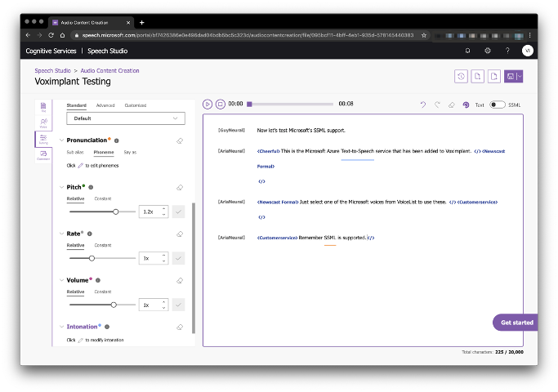Image resolution: width=558 pixels, height=392 pixels.
Task: Open the Tuning panel in the left sidebar
Action: click(43, 139)
